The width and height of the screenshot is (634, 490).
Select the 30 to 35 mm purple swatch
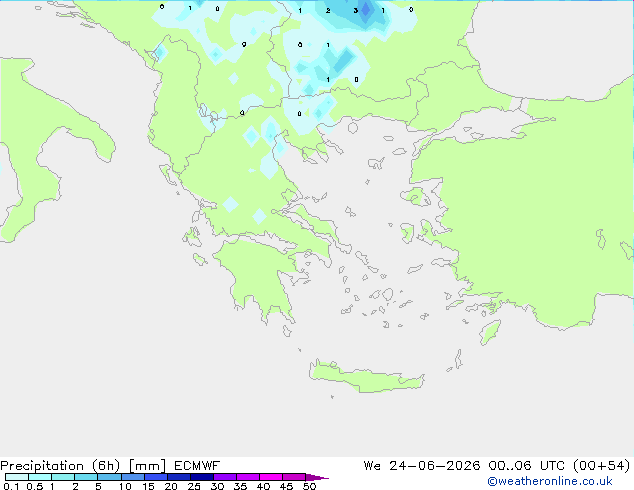click(224, 477)
